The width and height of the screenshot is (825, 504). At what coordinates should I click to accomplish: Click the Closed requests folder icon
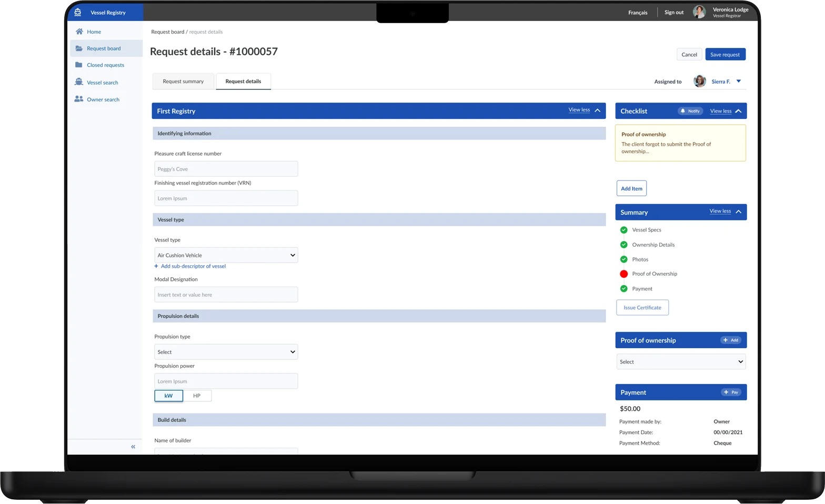79,65
